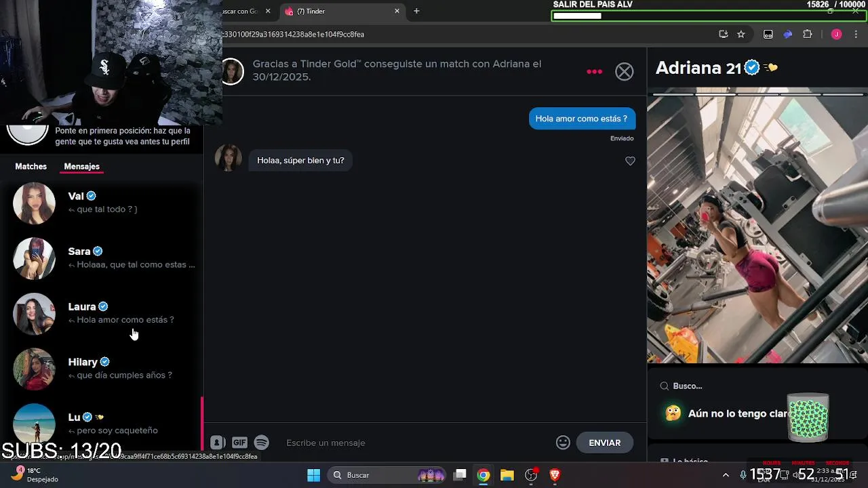Screen dimensions: 868x488
Task: Open the Chrome profile J avatar
Action: tap(836, 34)
